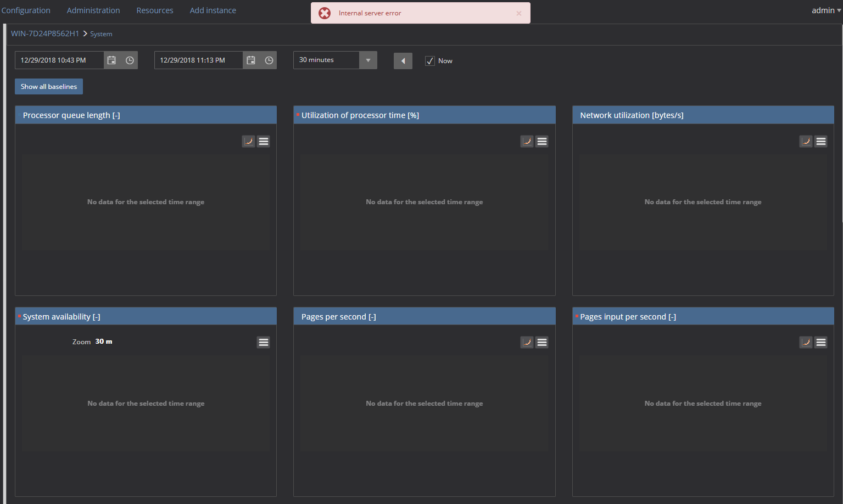This screenshot has width=843, height=504.
Task: Open calendar picker for end date
Action: [x=251, y=60]
